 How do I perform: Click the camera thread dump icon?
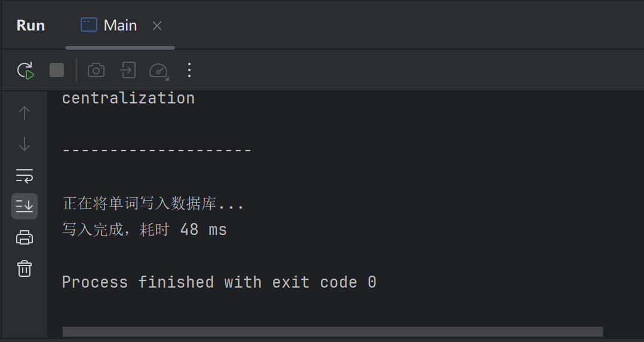(96, 71)
